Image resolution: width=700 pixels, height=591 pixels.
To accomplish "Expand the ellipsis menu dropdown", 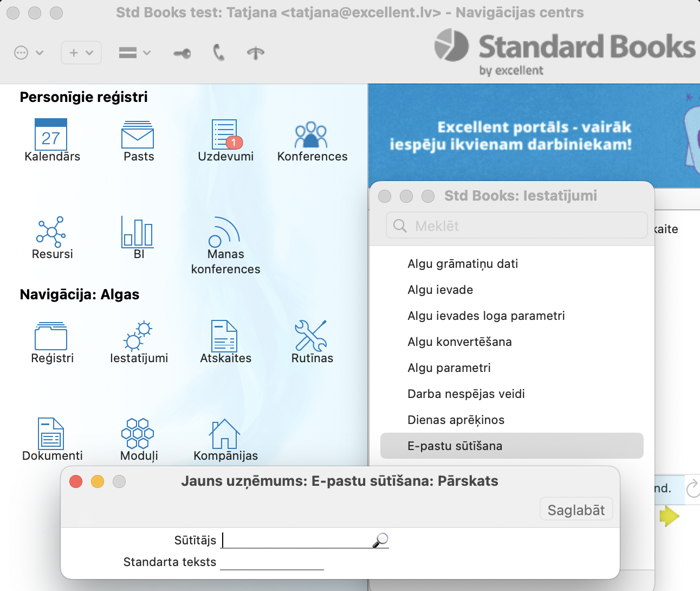I will point(28,53).
